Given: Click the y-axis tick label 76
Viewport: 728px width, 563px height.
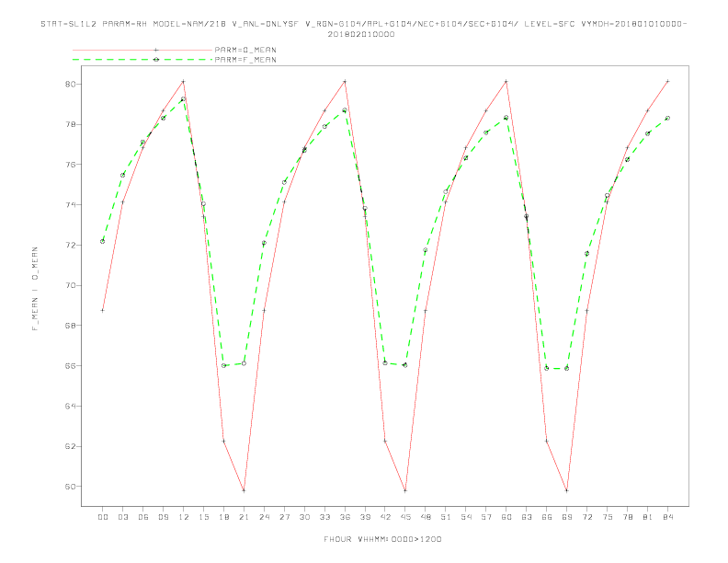Looking at the screenshot, I should (71, 165).
